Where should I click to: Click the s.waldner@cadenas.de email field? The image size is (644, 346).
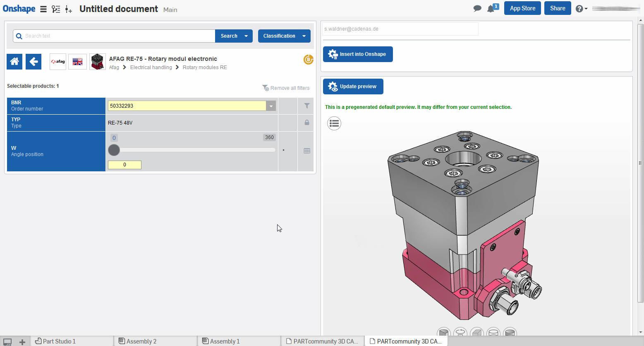tap(400, 29)
